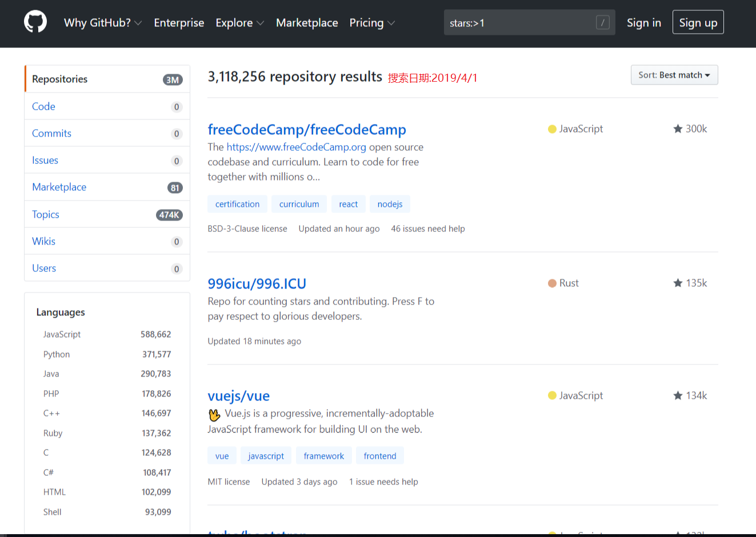Screen dimensions: 756x537
Task: Click the yellow JavaScript dot for freeCodeCamp
Action: tap(552, 129)
